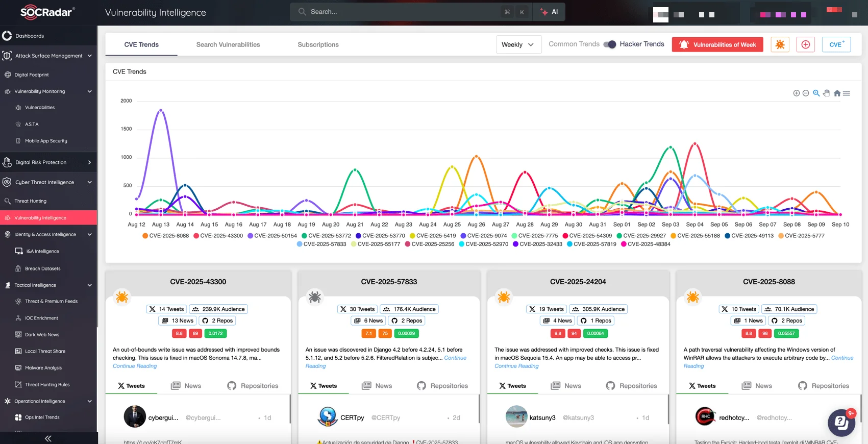The image size is (868, 444).
Task: Toggle CVE-2025-43300 series in chart legend
Action: tap(218, 236)
